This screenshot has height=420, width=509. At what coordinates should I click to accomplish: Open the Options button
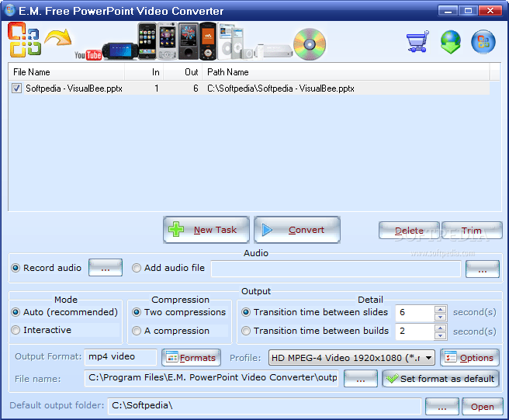[469, 358]
